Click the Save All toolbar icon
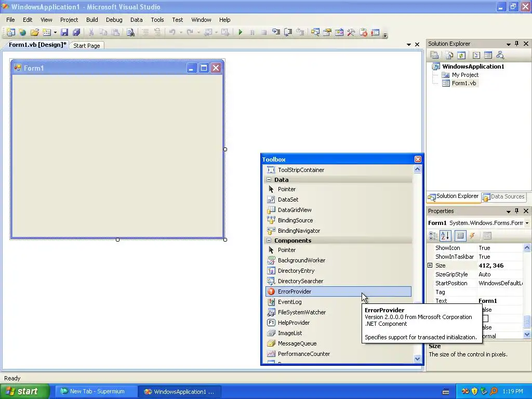The height and width of the screenshot is (399, 532). pyautogui.click(x=76, y=32)
